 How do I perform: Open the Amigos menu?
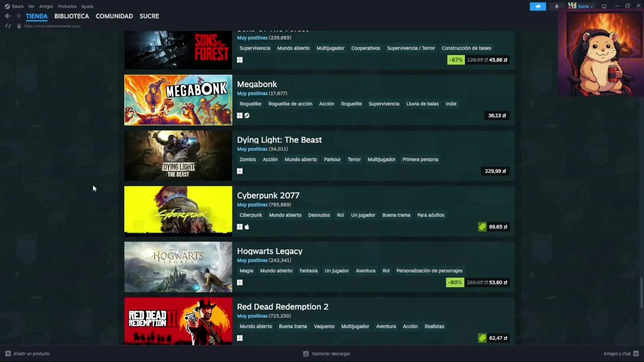click(x=46, y=7)
